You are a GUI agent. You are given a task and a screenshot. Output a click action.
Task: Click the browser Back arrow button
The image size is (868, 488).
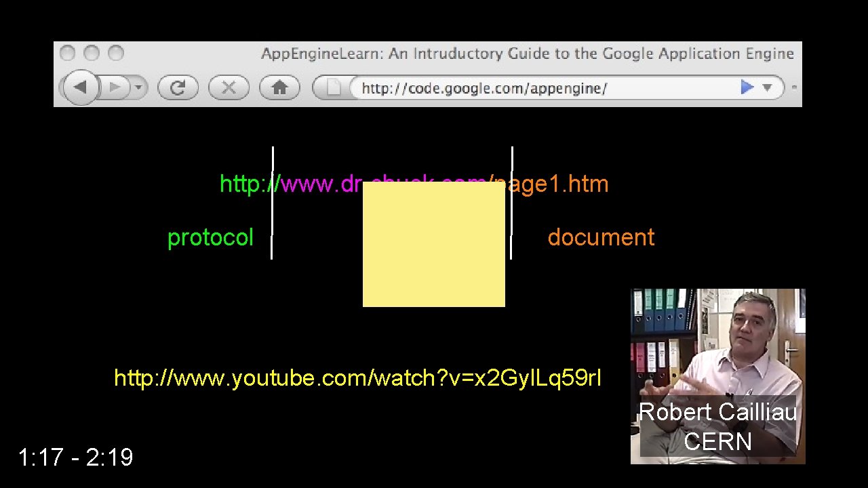[x=81, y=87]
